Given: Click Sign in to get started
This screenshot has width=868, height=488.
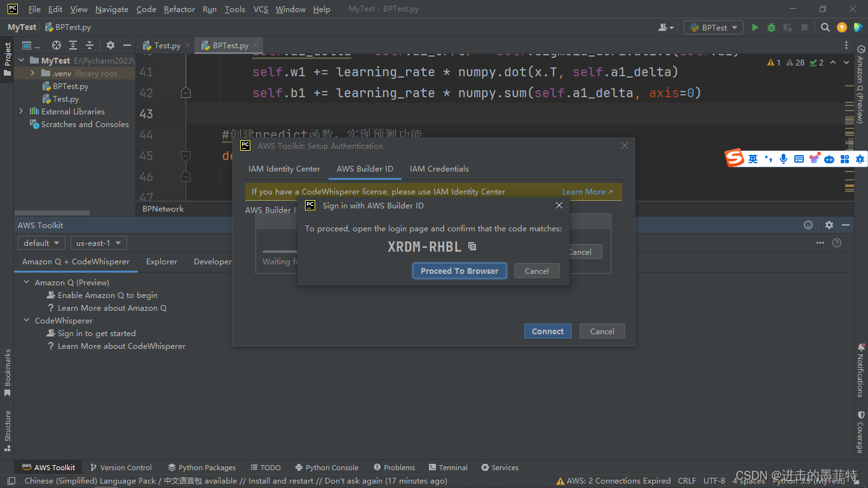Looking at the screenshot, I should click(97, 333).
